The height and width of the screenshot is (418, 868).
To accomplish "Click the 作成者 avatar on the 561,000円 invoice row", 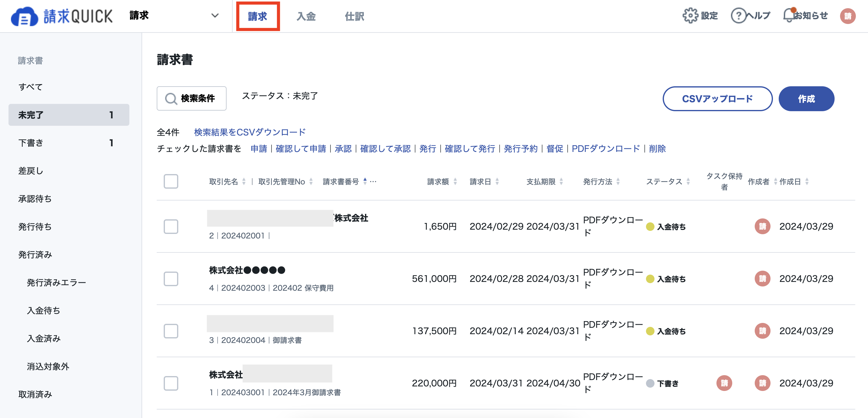I will click(763, 279).
